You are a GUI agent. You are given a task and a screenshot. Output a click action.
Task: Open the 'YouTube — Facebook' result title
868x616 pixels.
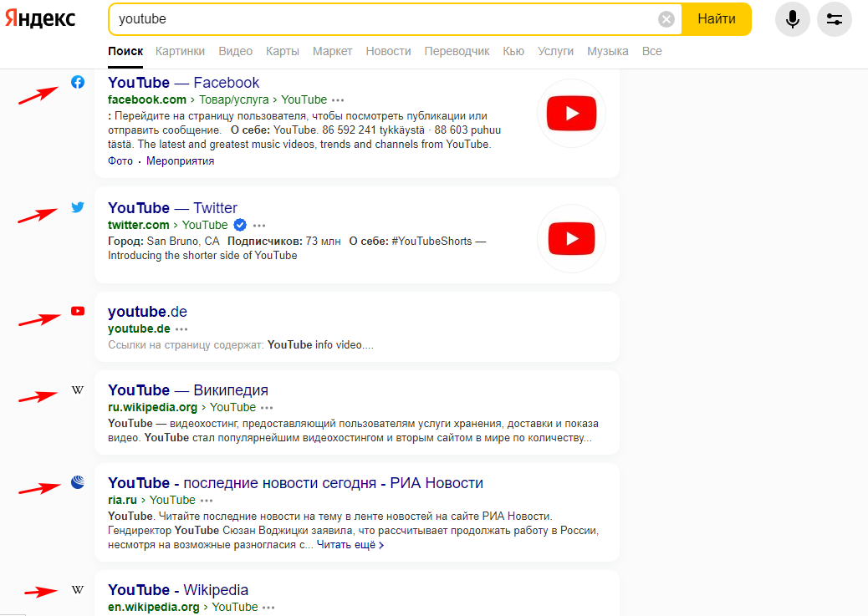click(x=183, y=83)
